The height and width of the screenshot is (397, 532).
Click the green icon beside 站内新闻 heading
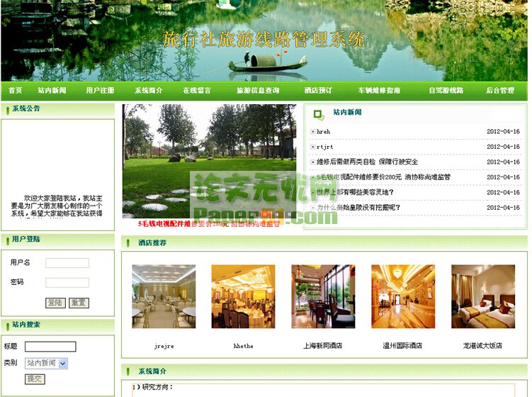pos(319,113)
